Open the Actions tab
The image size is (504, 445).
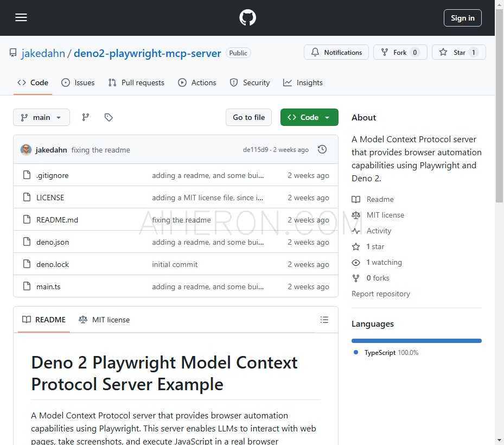point(197,82)
